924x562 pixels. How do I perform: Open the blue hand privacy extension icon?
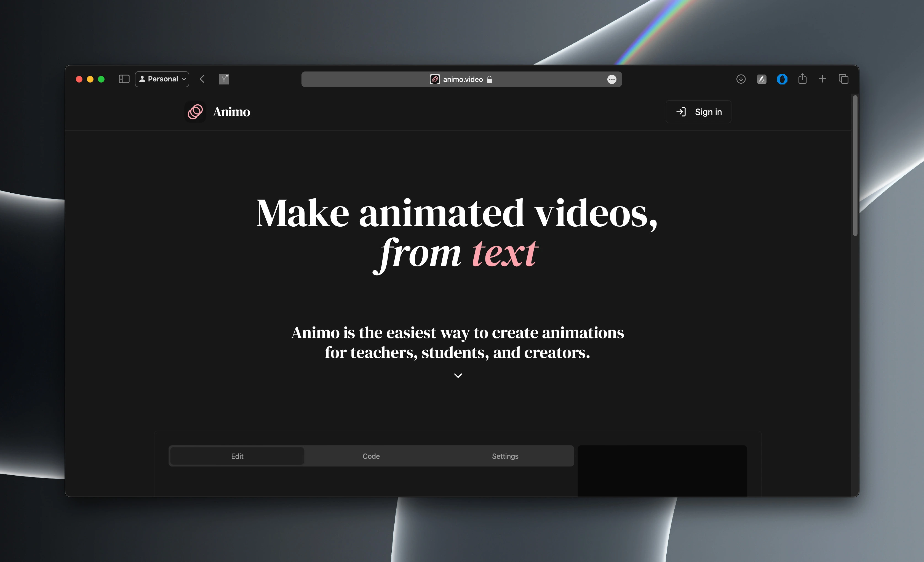(782, 79)
